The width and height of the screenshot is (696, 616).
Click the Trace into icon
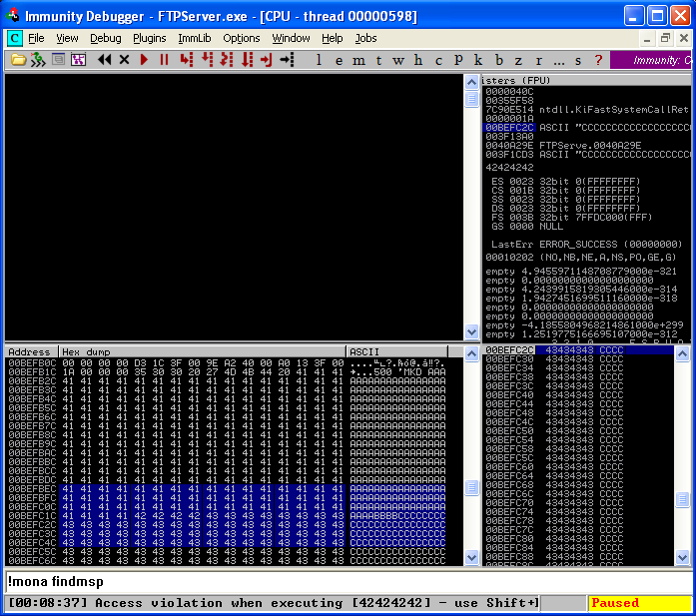[x=227, y=60]
